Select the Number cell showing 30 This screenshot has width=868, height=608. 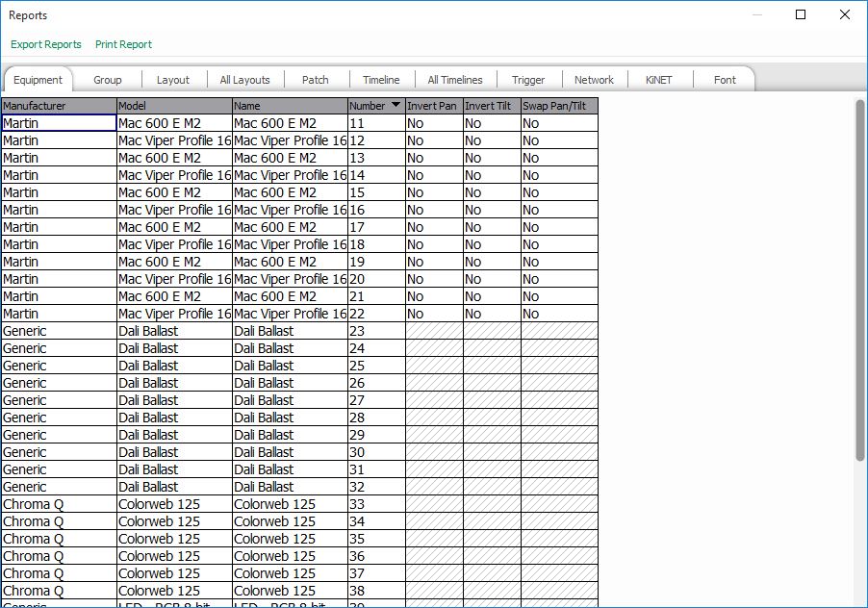point(376,452)
